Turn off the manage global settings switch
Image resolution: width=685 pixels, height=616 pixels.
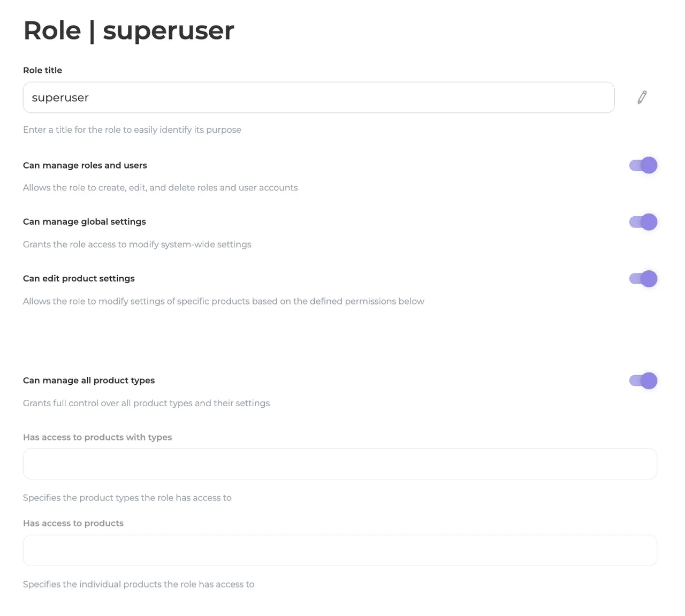[643, 222]
